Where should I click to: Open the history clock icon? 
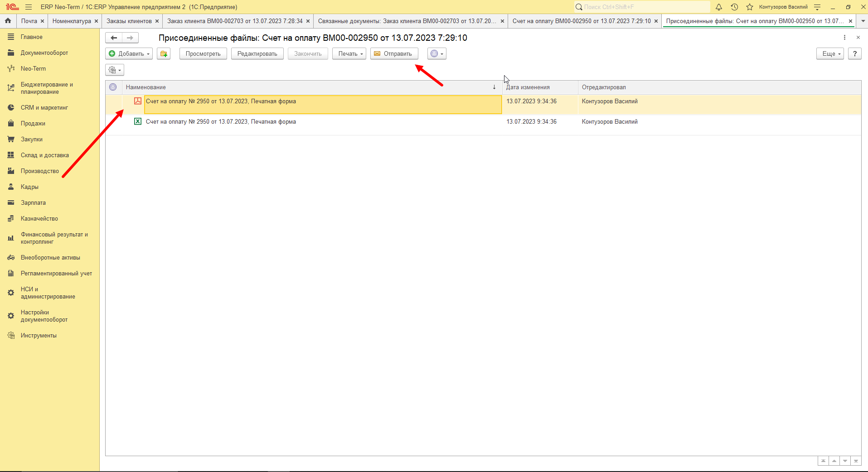734,7
